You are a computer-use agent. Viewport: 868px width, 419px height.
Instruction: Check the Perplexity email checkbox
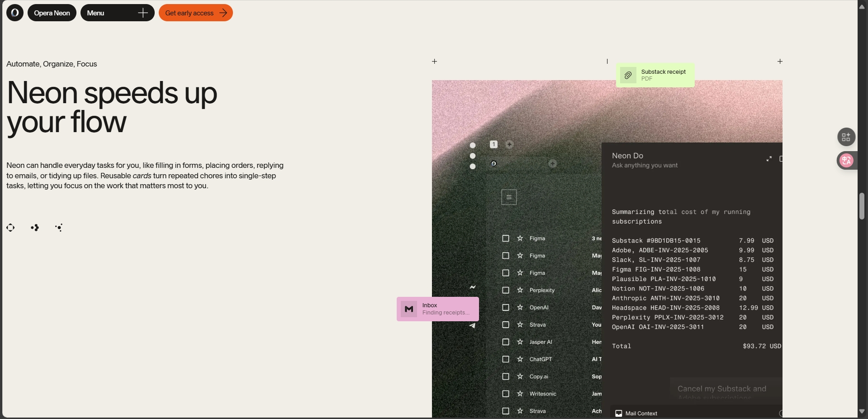click(x=506, y=290)
